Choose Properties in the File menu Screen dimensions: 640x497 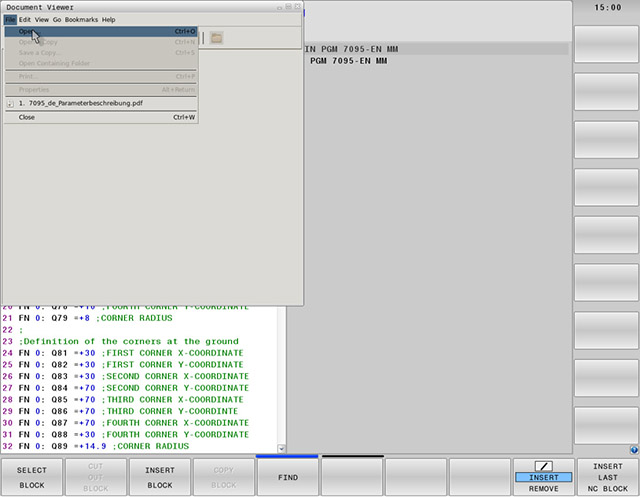[101, 89]
